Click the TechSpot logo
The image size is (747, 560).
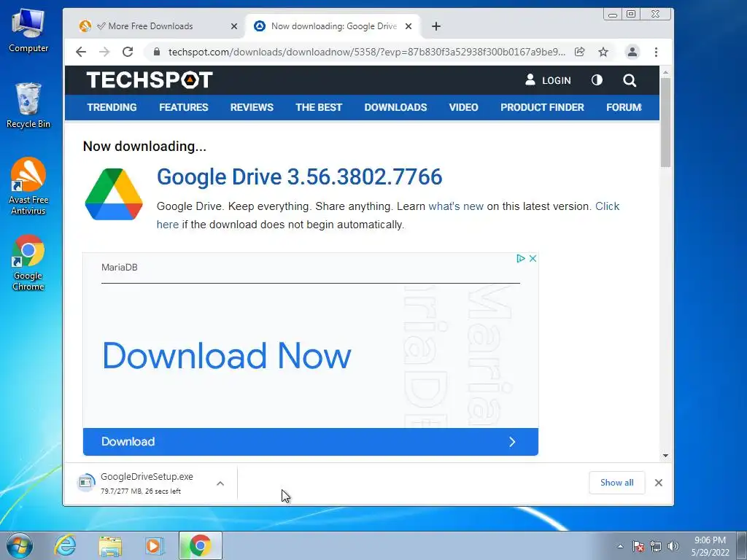pos(150,80)
